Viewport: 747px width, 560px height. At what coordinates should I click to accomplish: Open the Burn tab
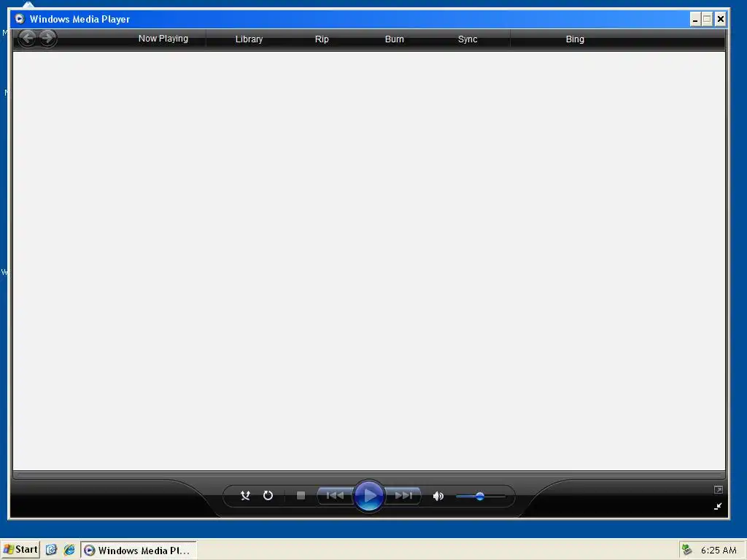pos(395,39)
